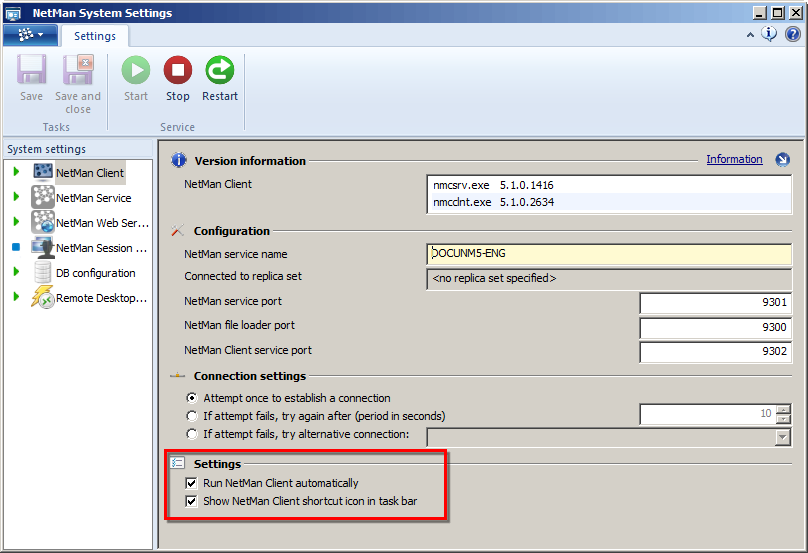The height and width of the screenshot is (553, 808).
Task: Click the retry period seconds field
Action: pyautogui.click(x=708, y=414)
